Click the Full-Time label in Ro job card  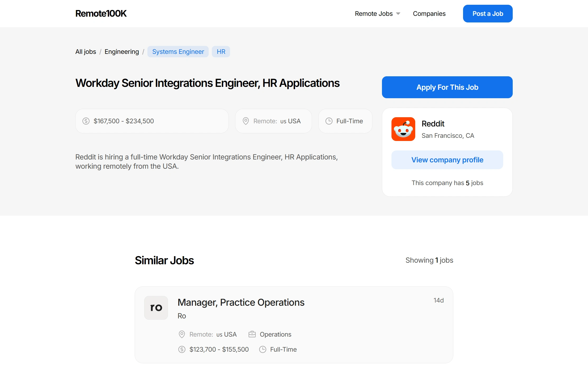[283, 349]
